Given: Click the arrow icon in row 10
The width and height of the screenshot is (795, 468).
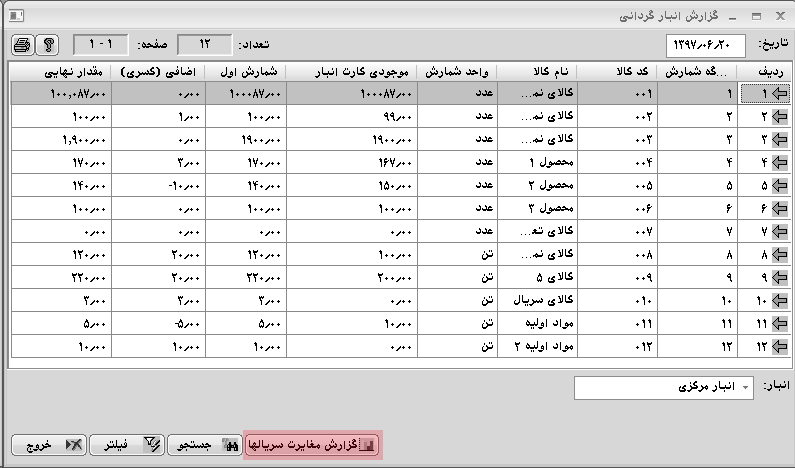Looking at the screenshot, I should click(x=774, y=301).
